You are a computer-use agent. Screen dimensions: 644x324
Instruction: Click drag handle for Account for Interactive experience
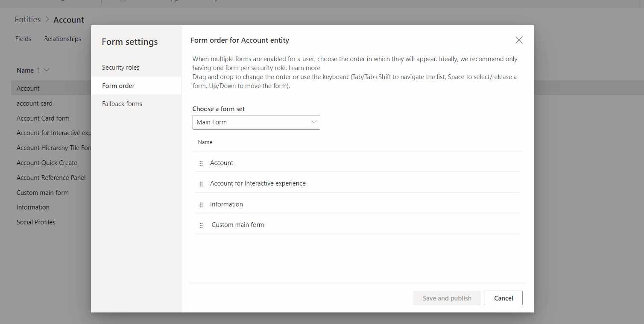coord(201,184)
